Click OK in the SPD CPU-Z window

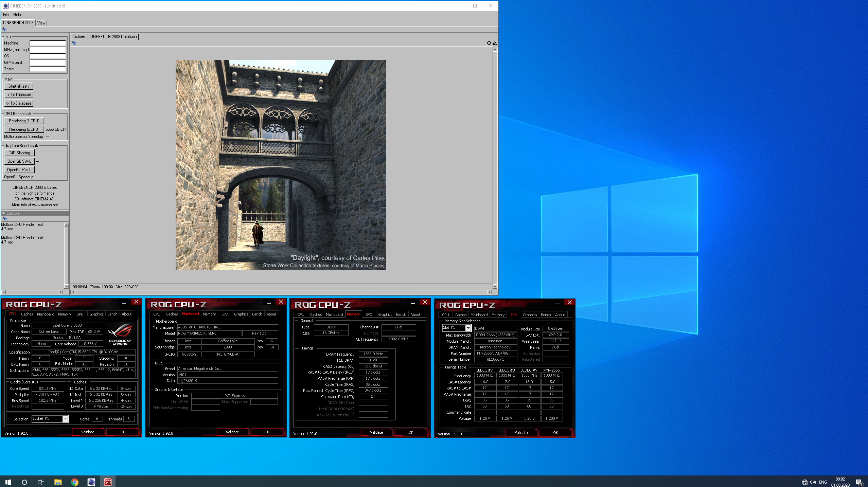pyautogui.click(x=555, y=433)
